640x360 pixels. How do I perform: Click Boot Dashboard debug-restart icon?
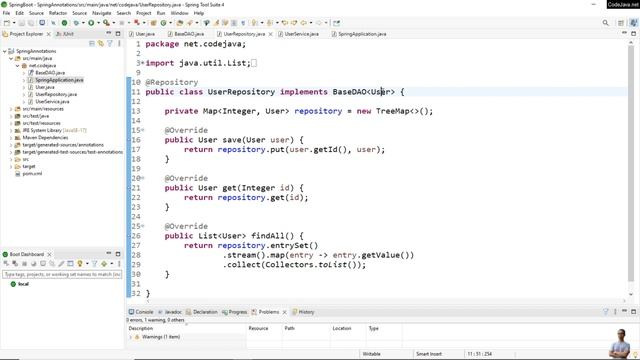[15, 264]
